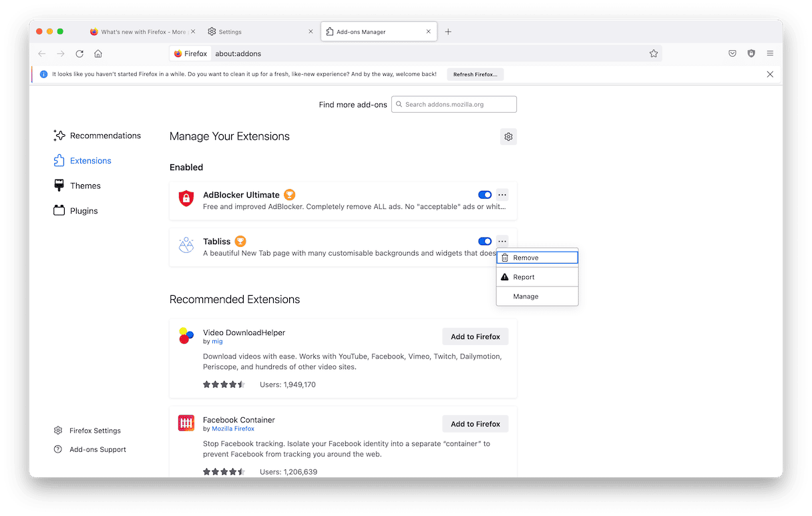The height and width of the screenshot is (516, 812).
Task: Open the Firefox hamburger menu
Action: click(x=770, y=53)
